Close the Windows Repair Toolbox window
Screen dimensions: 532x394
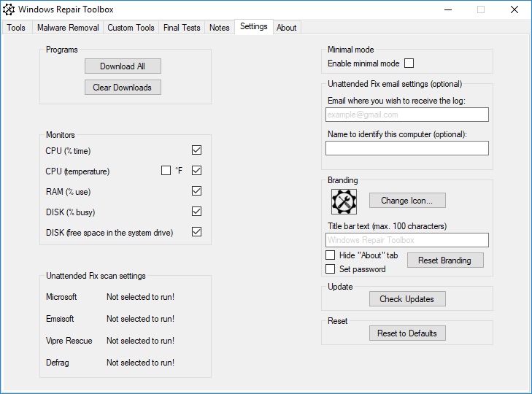pos(514,9)
